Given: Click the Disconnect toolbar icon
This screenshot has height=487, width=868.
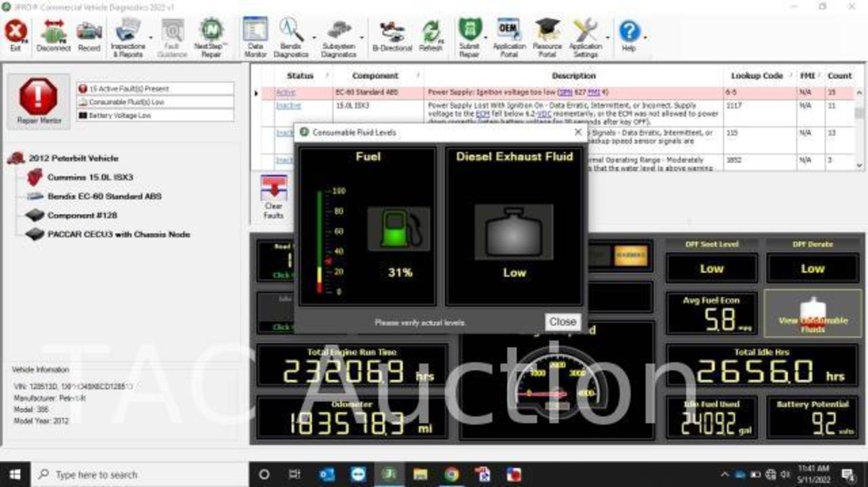Looking at the screenshot, I should [x=53, y=36].
